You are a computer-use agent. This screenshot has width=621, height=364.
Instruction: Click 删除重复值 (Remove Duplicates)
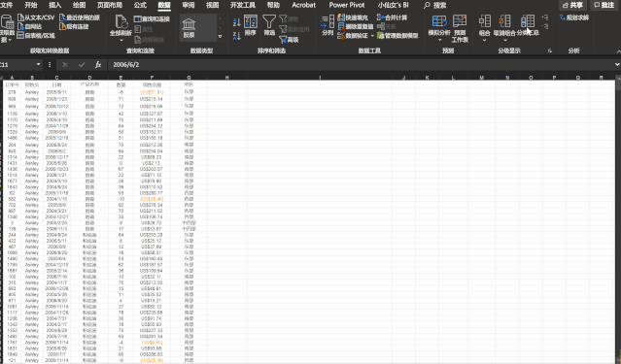point(356,26)
